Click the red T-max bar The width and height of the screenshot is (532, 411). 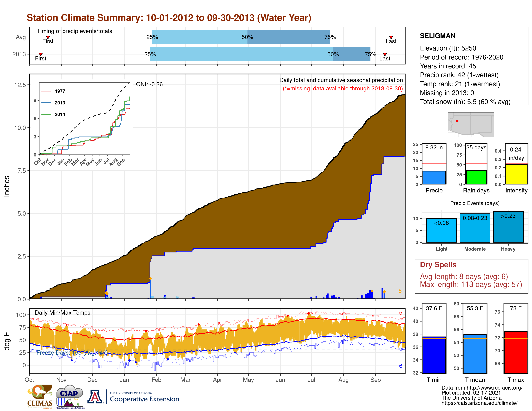coord(516,352)
